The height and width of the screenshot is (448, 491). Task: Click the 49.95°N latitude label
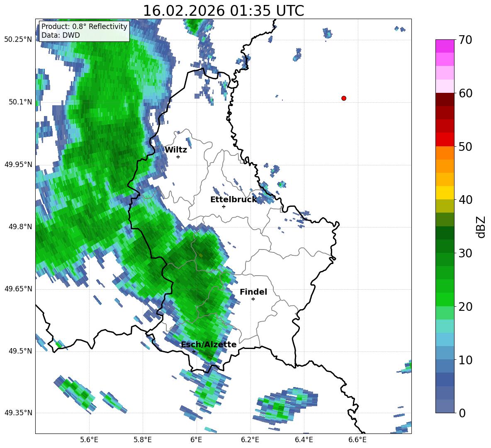click(18, 165)
